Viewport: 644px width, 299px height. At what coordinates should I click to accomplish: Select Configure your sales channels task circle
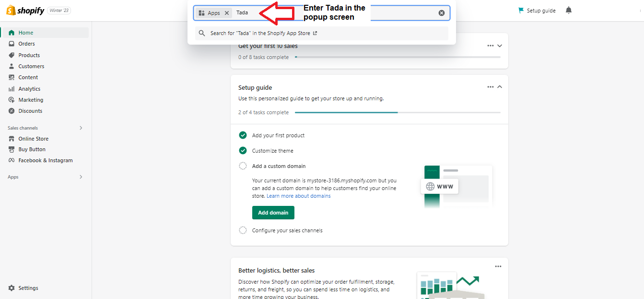pyautogui.click(x=243, y=230)
